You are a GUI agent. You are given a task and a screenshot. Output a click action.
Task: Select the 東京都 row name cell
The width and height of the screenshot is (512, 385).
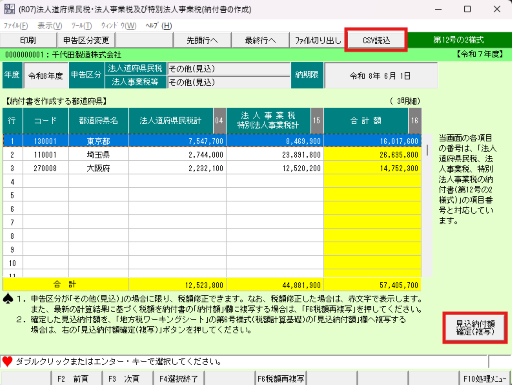click(x=98, y=141)
